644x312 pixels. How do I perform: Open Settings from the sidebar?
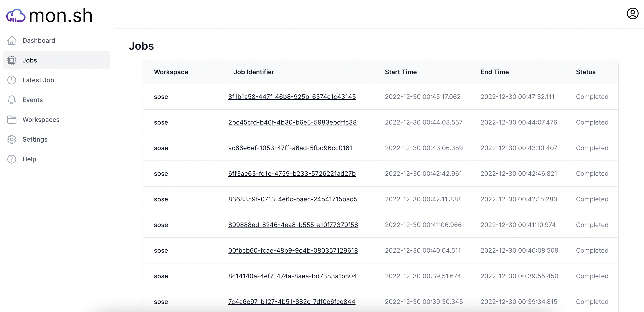point(56,139)
